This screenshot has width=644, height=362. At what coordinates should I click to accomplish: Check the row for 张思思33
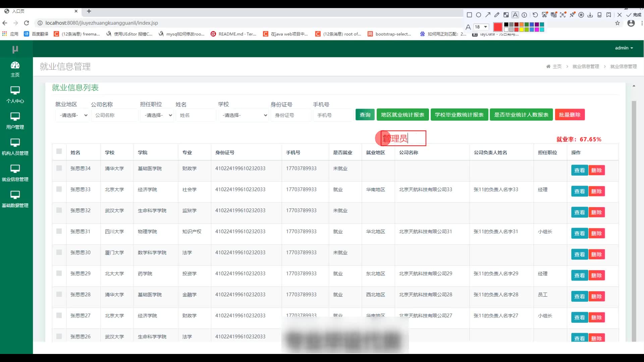pos(59,189)
